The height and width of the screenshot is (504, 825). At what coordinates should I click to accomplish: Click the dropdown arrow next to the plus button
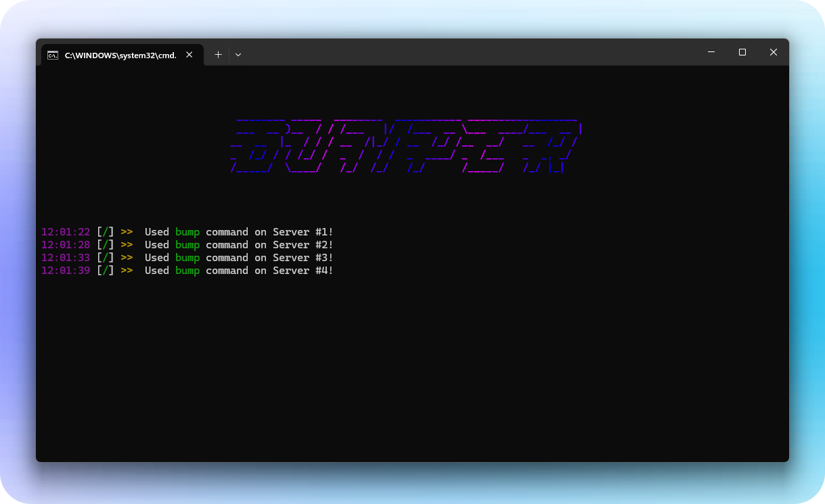click(x=238, y=54)
